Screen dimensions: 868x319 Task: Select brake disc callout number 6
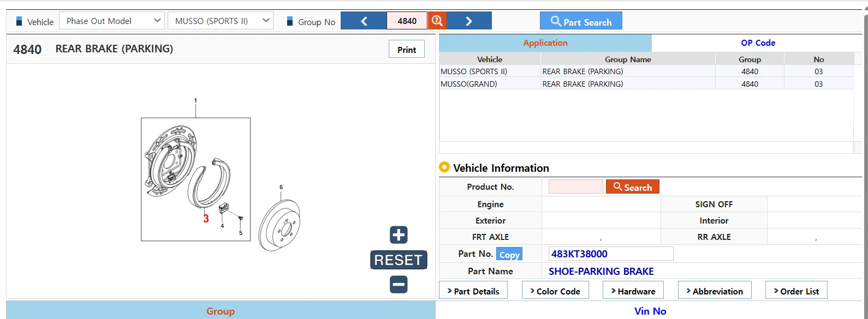pyautogui.click(x=281, y=187)
